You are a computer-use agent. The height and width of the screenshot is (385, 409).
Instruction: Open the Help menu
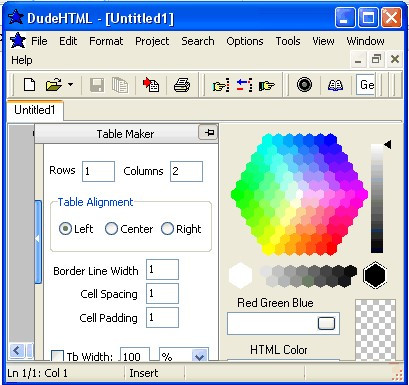tap(22, 60)
